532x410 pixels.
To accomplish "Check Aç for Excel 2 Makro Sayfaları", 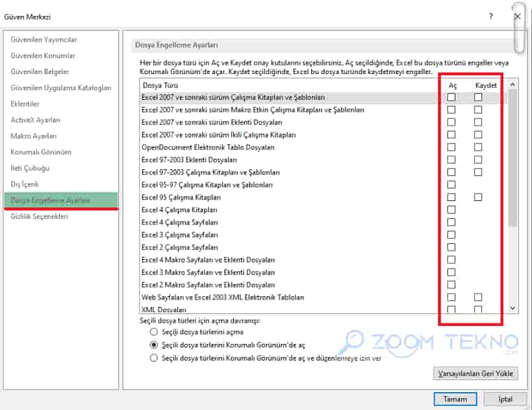I will (451, 285).
